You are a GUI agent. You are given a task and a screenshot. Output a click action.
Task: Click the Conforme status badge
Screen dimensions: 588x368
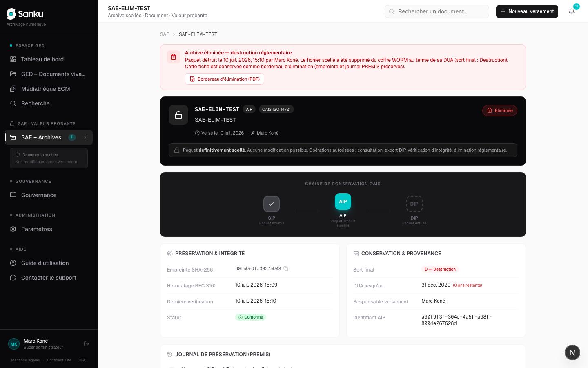pos(251,317)
